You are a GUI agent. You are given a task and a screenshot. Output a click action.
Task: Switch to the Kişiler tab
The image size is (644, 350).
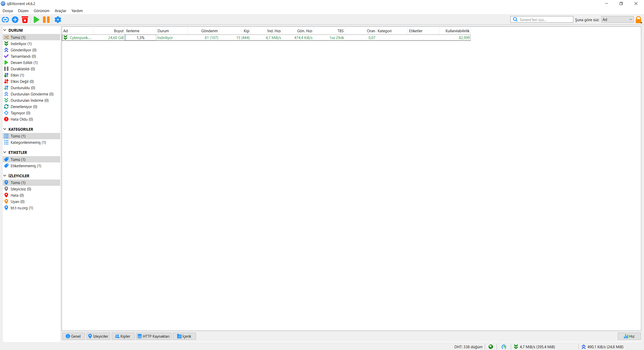pos(123,336)
